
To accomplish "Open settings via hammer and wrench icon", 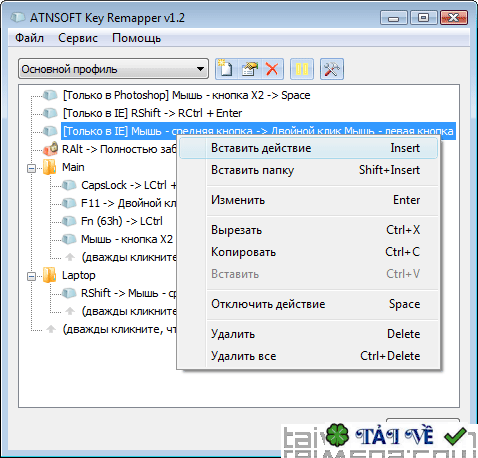I will [332, 69].
